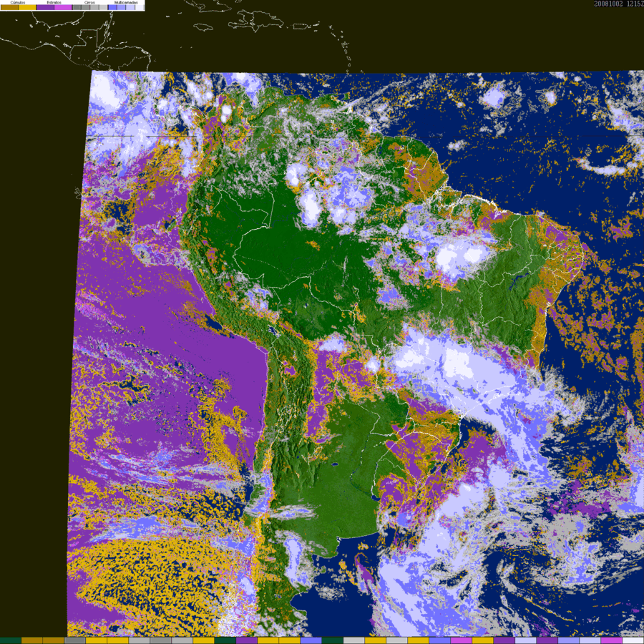This screenshot has height=644, width=644.
Task: Click the Jamaica island outline
Action: click(203, 27)
